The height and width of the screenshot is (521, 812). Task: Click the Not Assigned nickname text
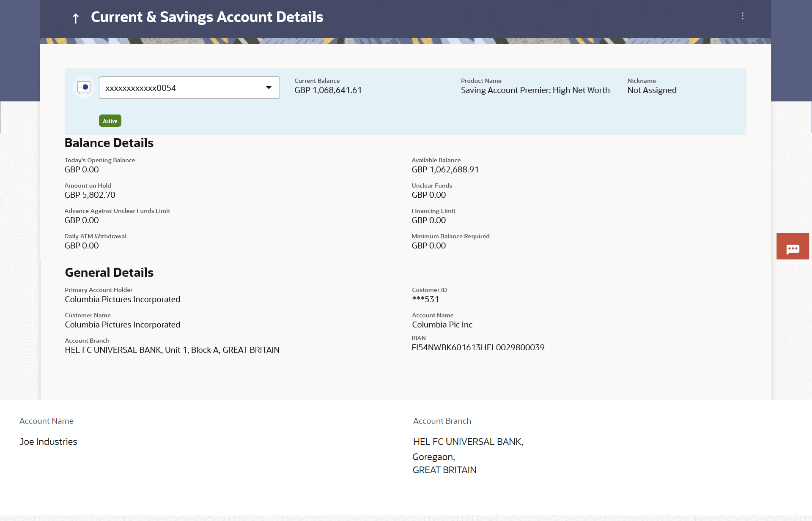[652, 90]
